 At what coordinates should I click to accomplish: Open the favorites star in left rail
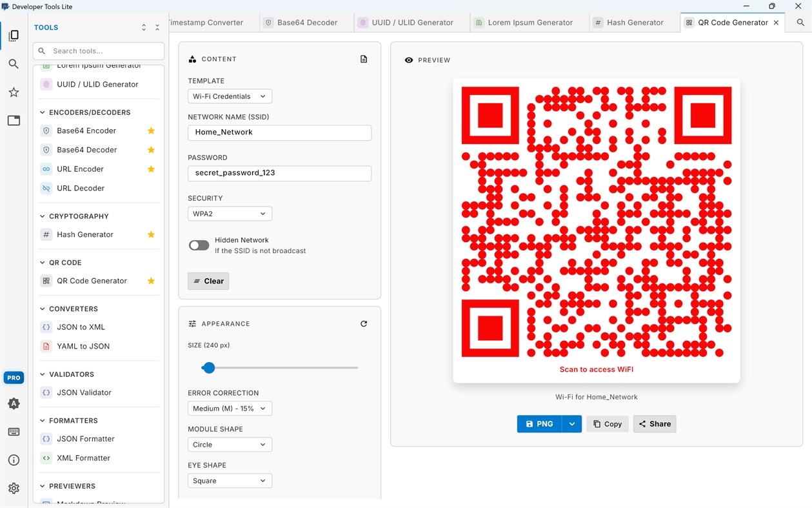point(14,92)
